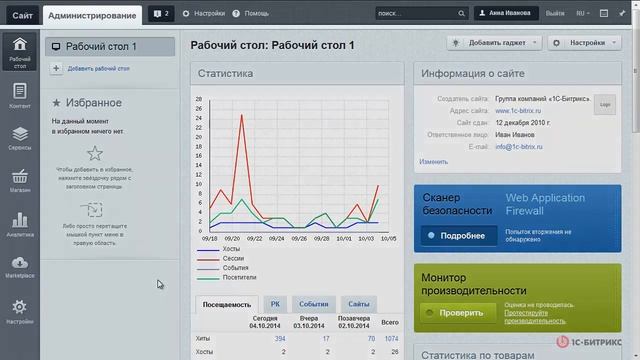
Task: Open the Настройки item in top bar
Action: click(x=204, y=13)
